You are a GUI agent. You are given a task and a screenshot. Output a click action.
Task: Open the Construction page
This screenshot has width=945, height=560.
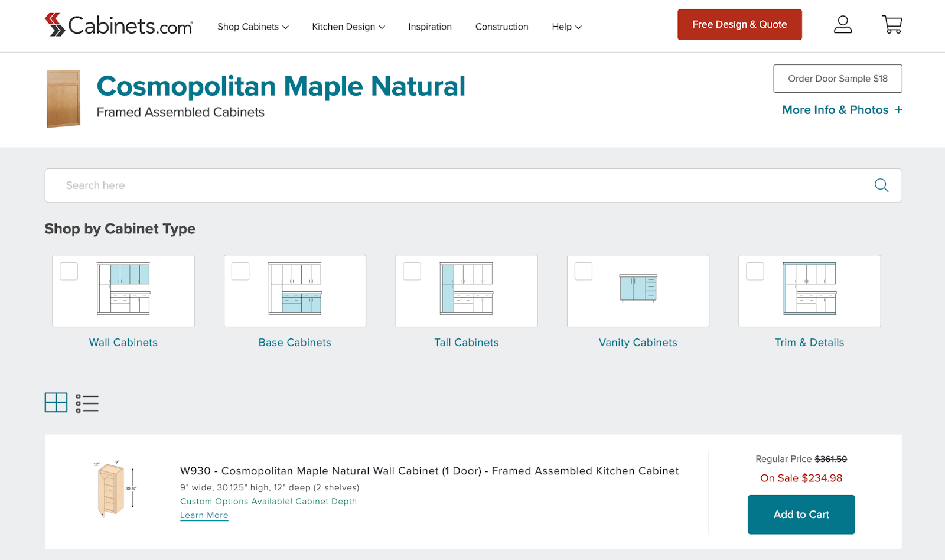click(x=502, y=27)
